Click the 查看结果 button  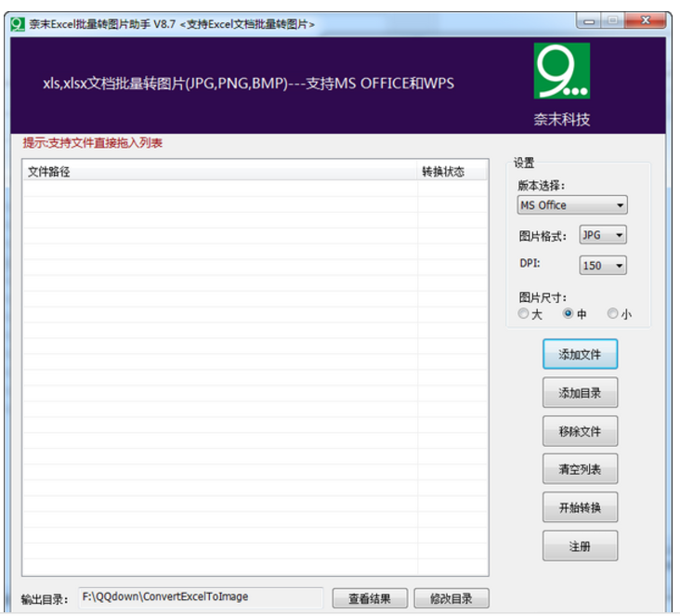click(x=370, y=598)
